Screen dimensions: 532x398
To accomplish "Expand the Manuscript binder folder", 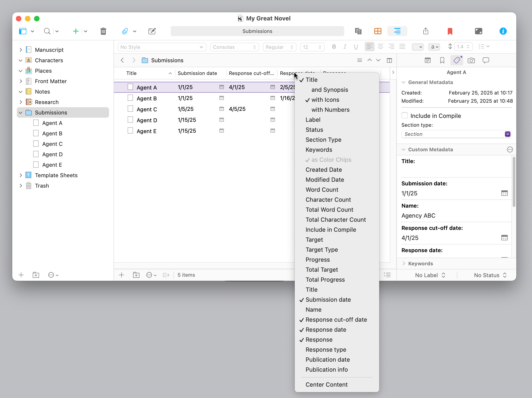I will click(21, 50).
